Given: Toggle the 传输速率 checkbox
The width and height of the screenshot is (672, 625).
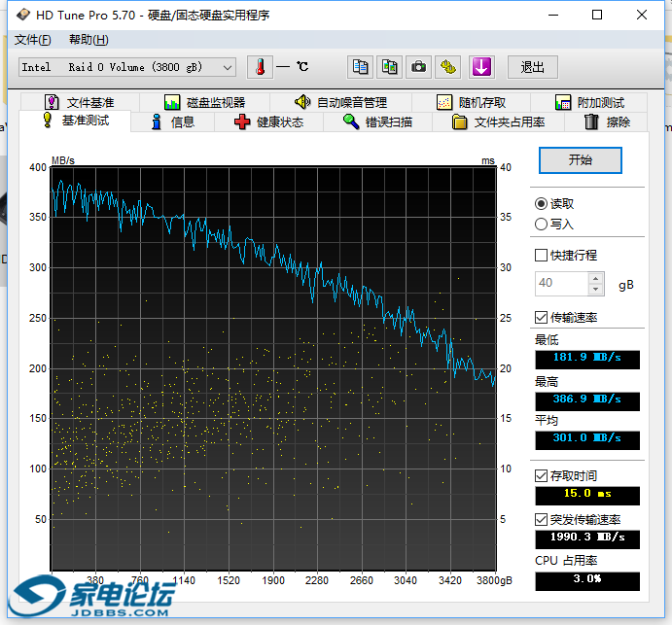Looking at the screenshot, I should [542, 318].
